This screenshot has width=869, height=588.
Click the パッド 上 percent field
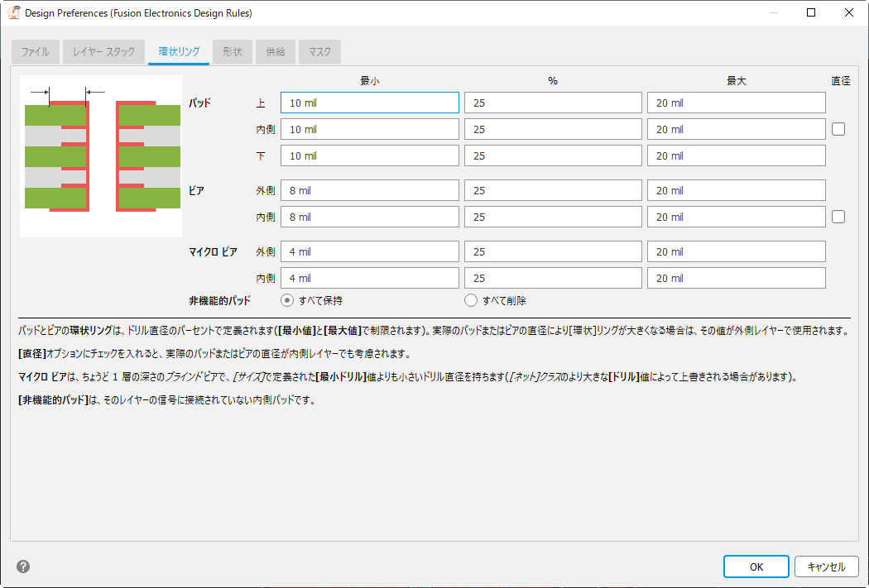click(553, 103)
